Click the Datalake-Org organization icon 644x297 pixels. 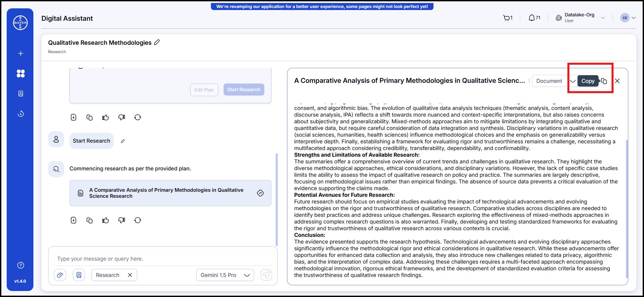558,18
